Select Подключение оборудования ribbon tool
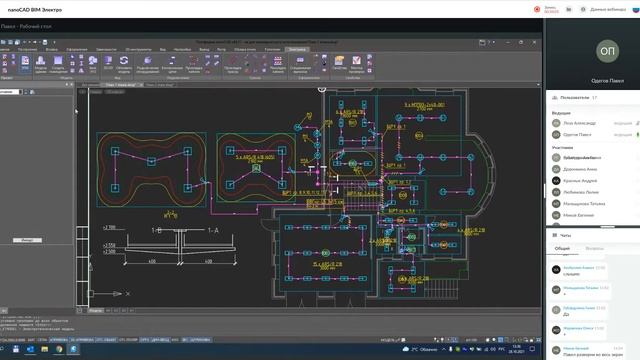Screen dimensions: 640x360 pos(147,64)
